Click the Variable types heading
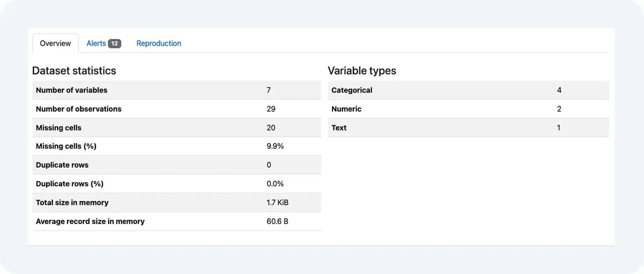 click(362, 71)
